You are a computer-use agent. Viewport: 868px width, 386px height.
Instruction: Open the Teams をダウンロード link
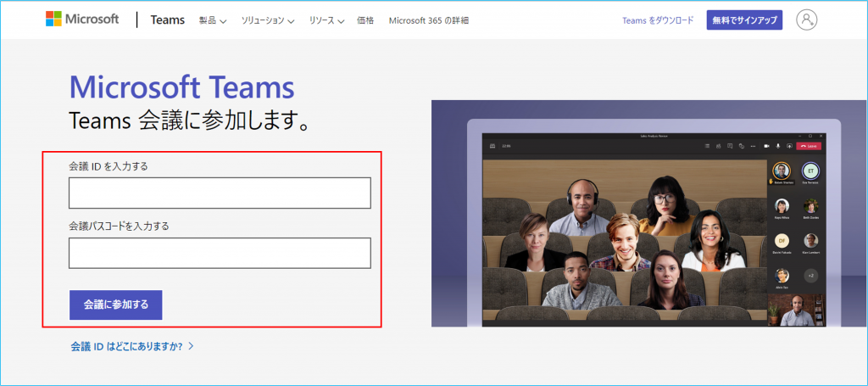658,20
